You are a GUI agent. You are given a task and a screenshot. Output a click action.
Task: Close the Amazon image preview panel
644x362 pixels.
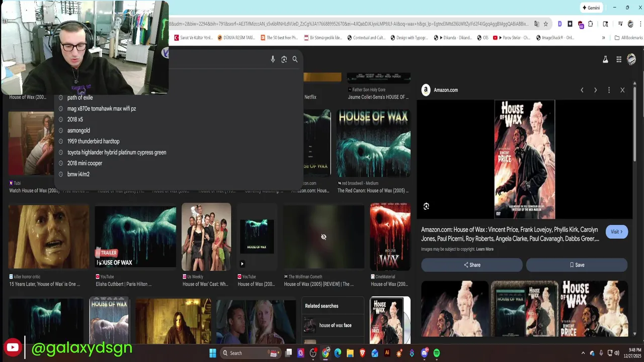click(x=622, y=90)
